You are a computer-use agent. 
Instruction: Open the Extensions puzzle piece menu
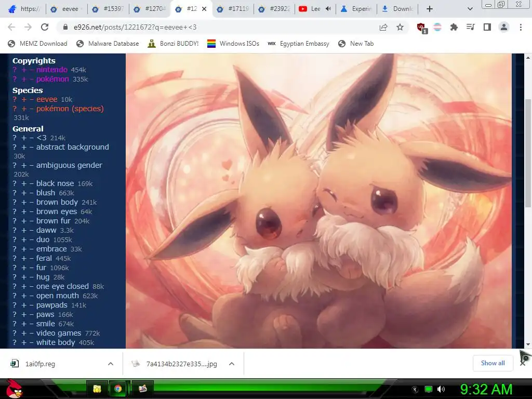(x=454, y=27)
